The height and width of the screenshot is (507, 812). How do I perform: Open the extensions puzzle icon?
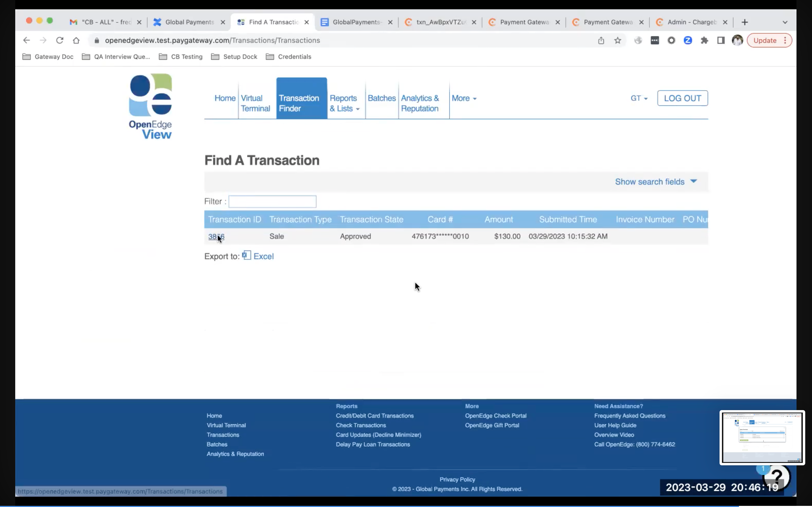[x=704, y=40]
